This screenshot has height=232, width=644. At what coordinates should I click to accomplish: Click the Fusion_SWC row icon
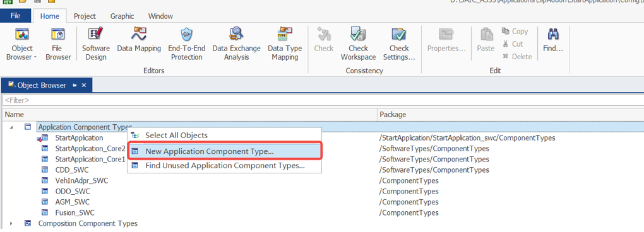(45, 212)
